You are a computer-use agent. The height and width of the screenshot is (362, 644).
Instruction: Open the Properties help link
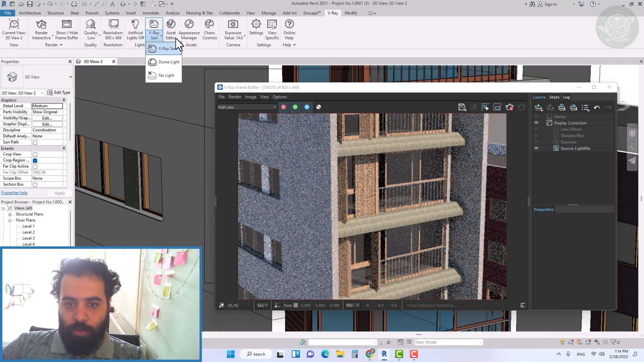(x=14, y=193)
